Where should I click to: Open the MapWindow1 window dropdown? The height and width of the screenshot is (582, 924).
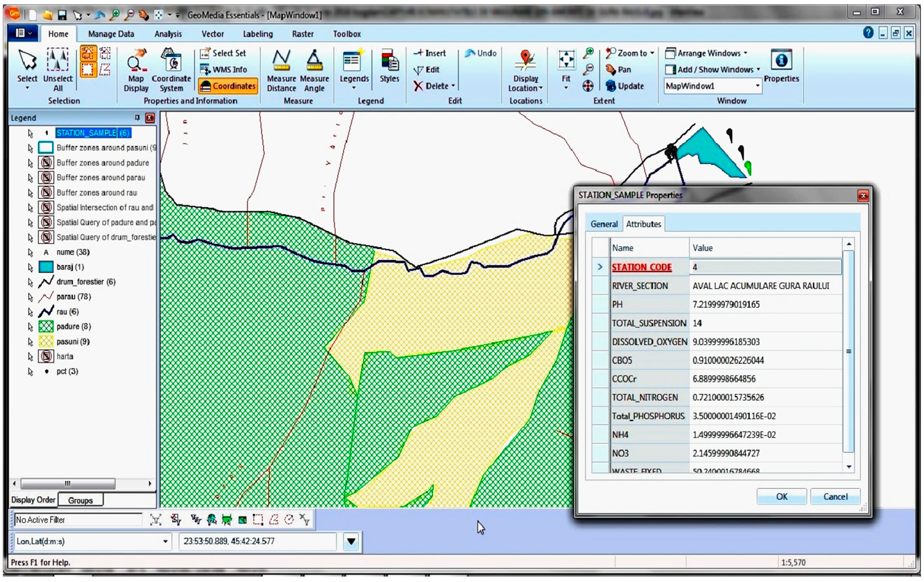pyautogui.click(x=758, y=86)
